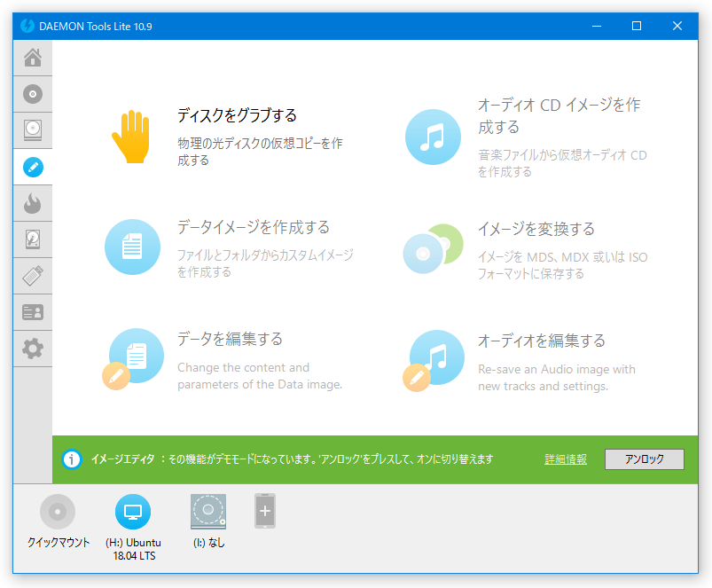Click the 物理の光ディスクの仮想コピー description

[x=260, y=152]
